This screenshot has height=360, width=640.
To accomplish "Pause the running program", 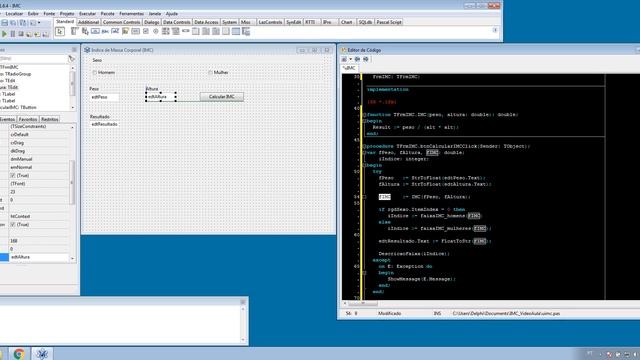I will 13,34.
